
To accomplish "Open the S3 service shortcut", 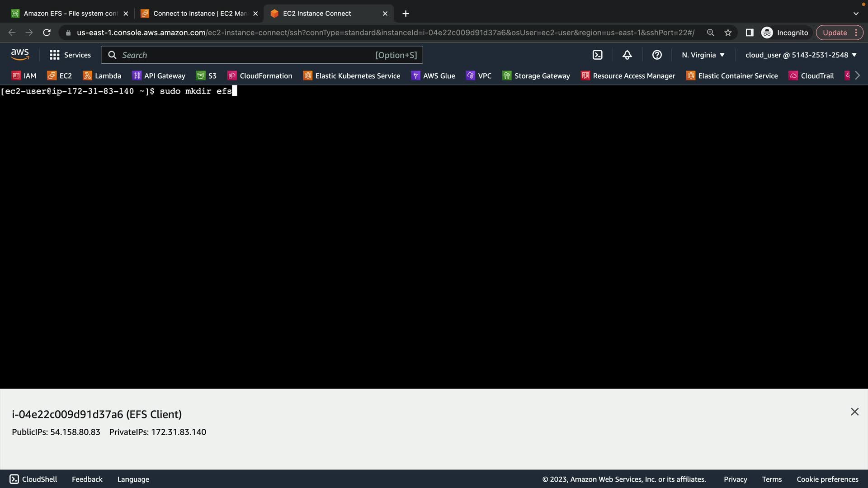I will coord(207,76).
